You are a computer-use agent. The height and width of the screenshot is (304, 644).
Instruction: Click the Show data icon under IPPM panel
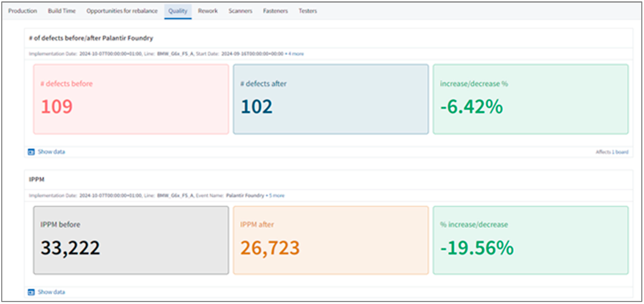coord(31,292)
